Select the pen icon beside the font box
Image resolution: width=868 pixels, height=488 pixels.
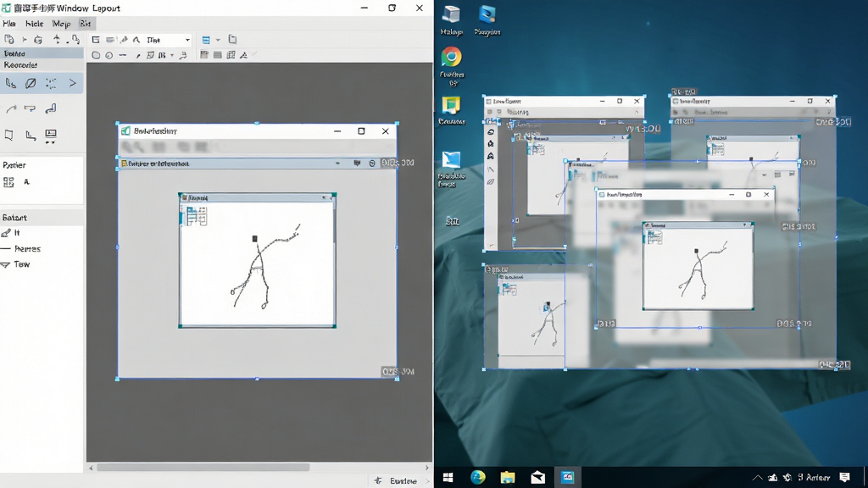(x=124, y=40)
